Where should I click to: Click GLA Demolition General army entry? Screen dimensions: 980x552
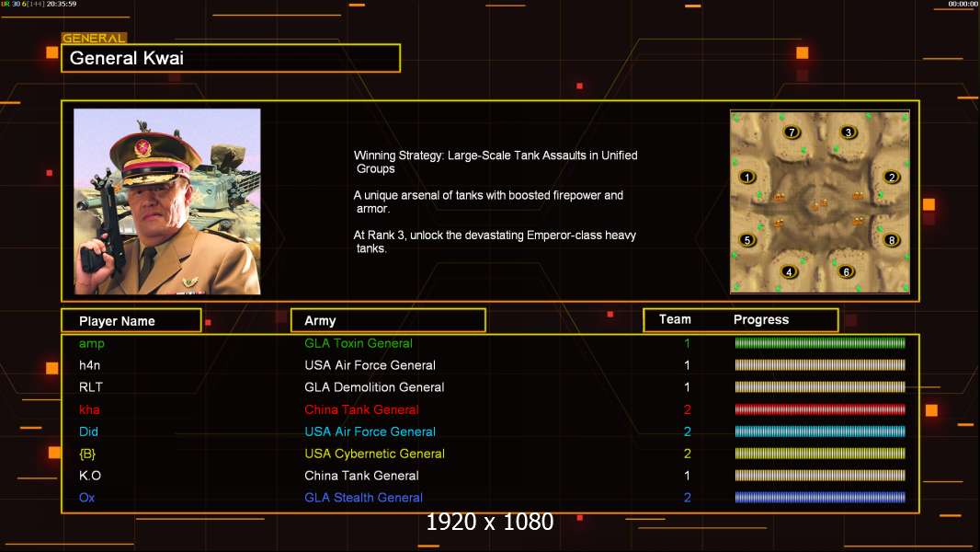pyautogui.click(x=374, y=387)
